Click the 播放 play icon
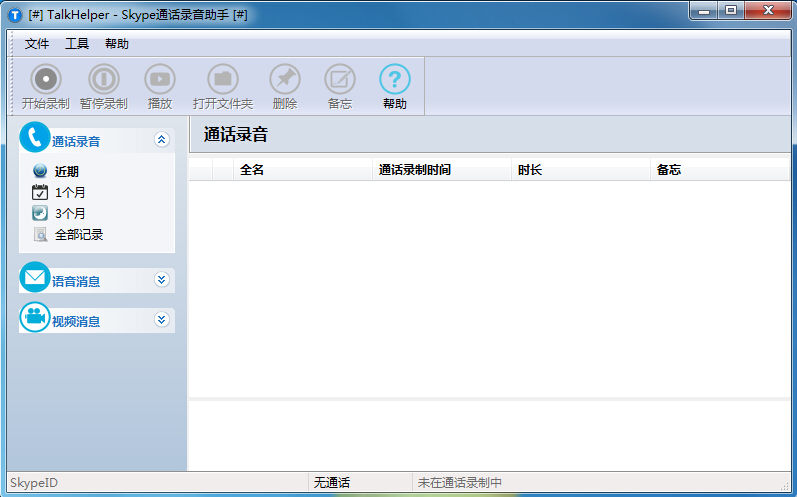This screenshot has height=497, width=797. pos(160,79)
